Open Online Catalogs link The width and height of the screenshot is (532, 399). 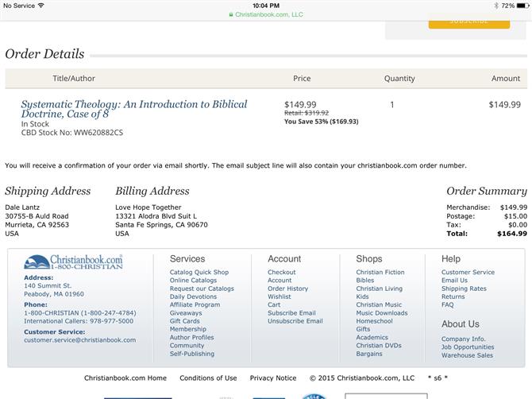[193, 280]
